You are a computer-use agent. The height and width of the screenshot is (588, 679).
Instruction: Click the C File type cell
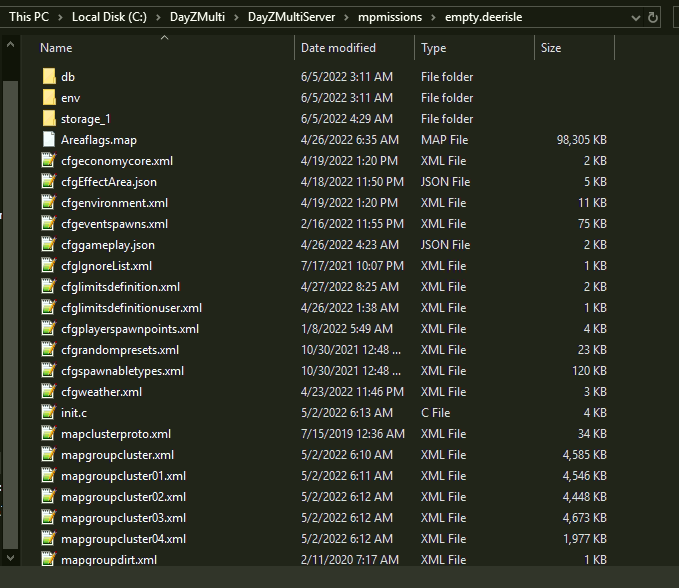pyautogui.click(x=435, y=413)
